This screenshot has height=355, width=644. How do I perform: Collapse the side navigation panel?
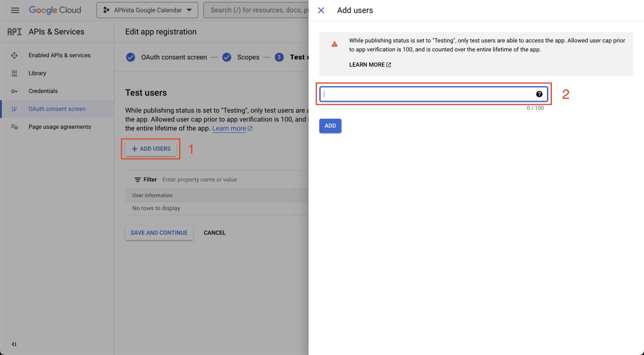(x=14, y=344)
